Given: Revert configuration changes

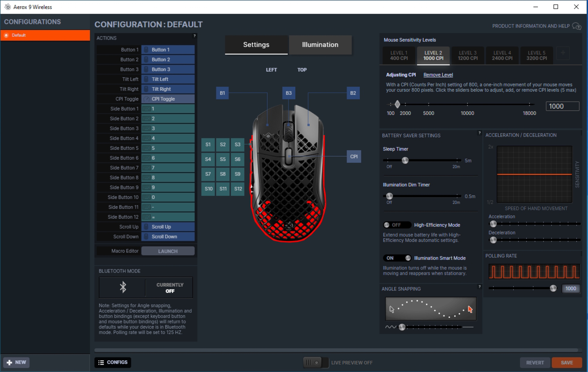Looking at the screenshot, I should 535,363.
